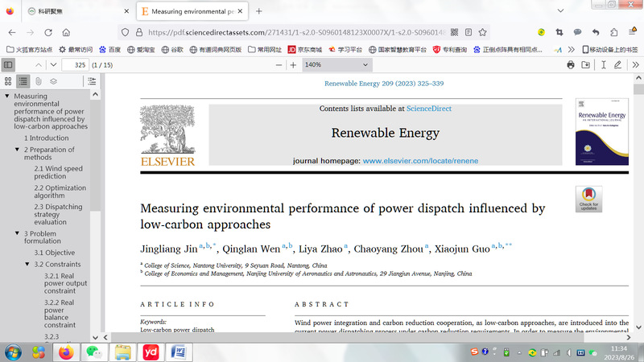
Task: Collapse the '3.2 Constraints' outline section
Action: (27, 264)
